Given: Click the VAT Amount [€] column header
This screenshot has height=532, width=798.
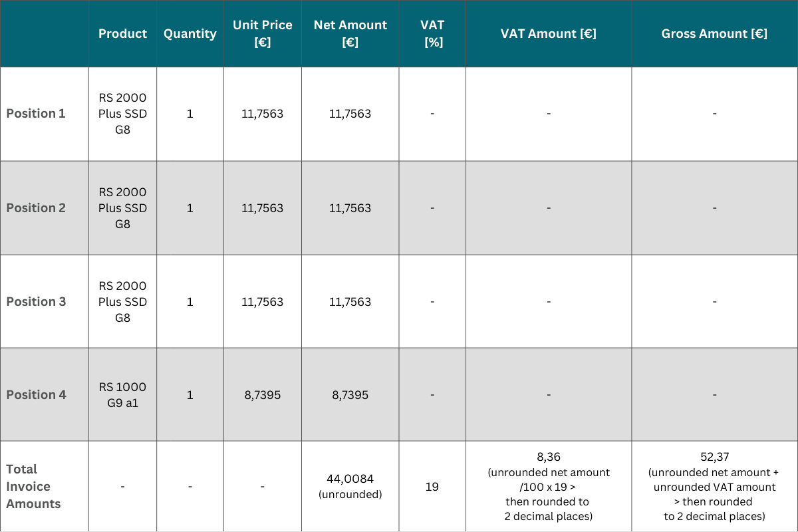Looking at the screenshot, I should [x=548, y=33].
